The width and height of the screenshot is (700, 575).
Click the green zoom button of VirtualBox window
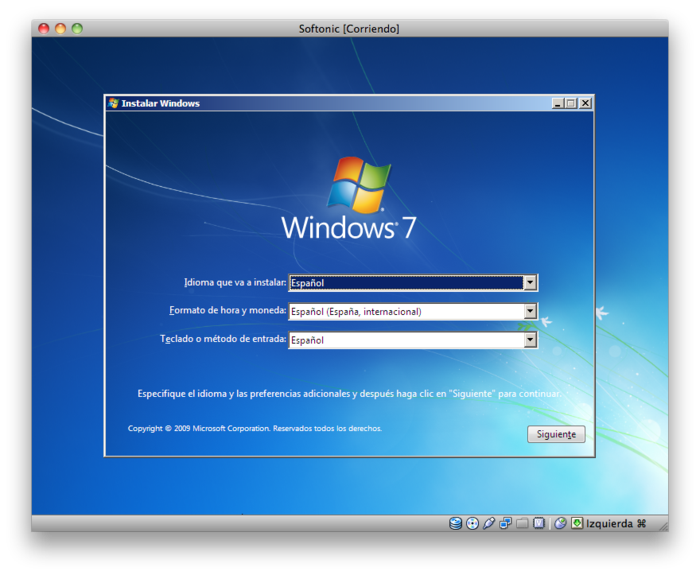[x=77, y=28]
